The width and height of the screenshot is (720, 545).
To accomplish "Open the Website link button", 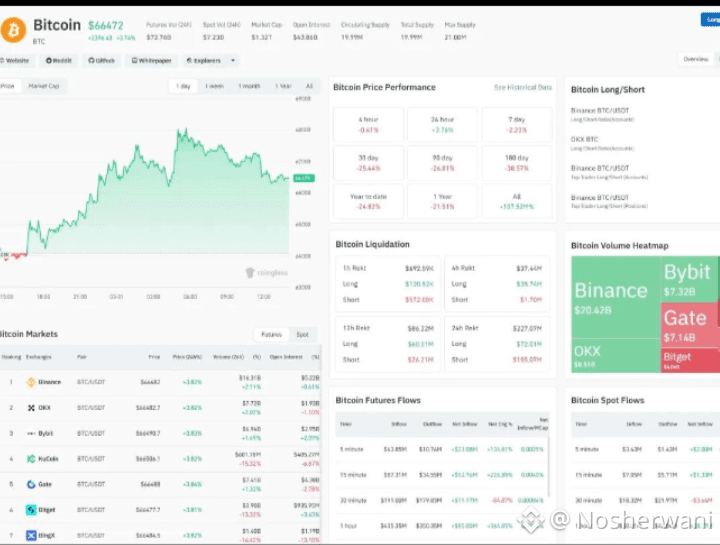I will coord(15,61).
